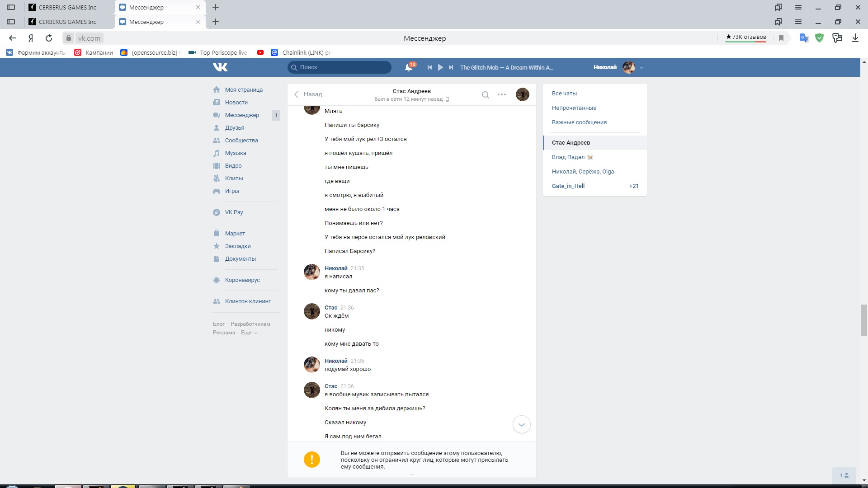Click the Разработчикам footer link
The height and width of the screenshot is (488, 868).
coord(250,324)
